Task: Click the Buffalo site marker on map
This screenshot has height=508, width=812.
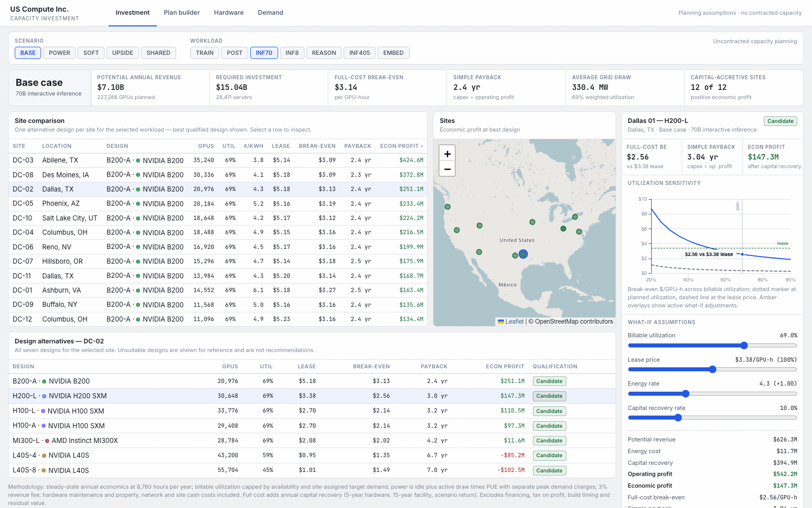Action: point(575,217)
